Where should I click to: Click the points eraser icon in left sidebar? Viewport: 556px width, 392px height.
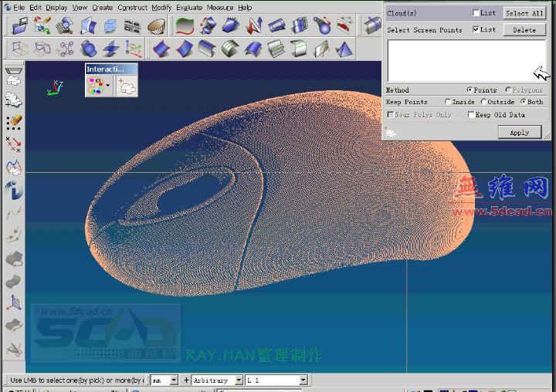[x=13, y=122]
